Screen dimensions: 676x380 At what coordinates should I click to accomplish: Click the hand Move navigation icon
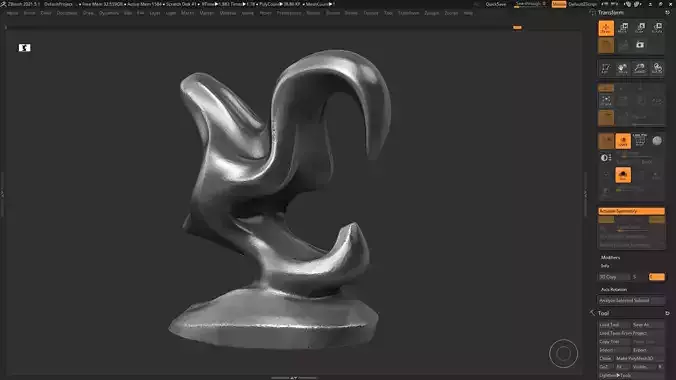coord(623,68)
